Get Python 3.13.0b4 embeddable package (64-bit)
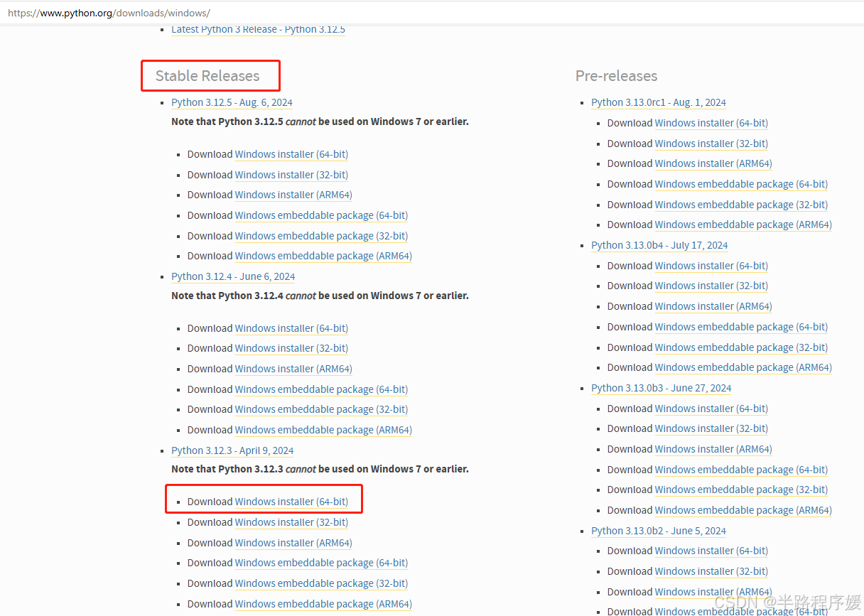This screenshot has width=864, height=616. (741, 327)
